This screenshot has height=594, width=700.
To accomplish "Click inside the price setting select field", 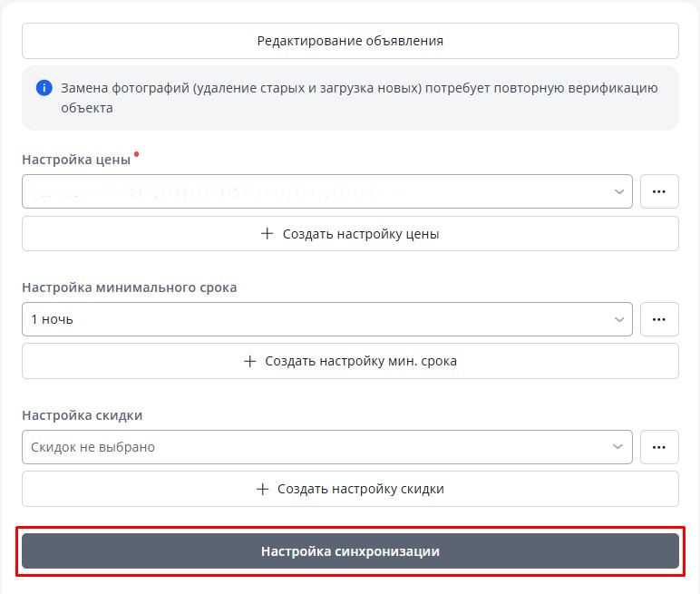I will click(x=308, y=191).
